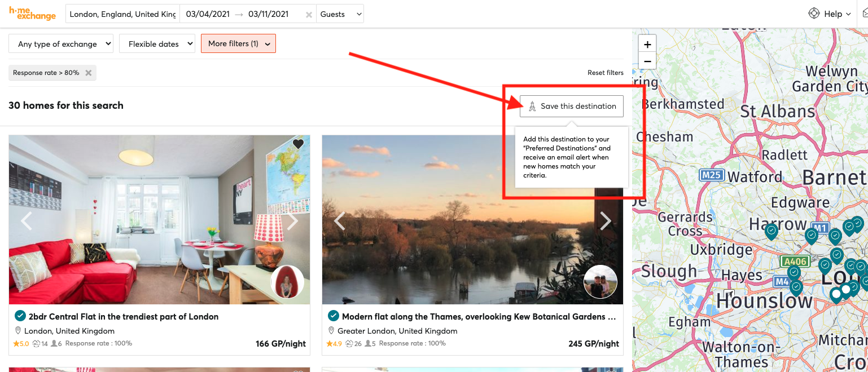868x372 pixels.
Task: Click the "Reset filters" link
Action: (606, 73)
